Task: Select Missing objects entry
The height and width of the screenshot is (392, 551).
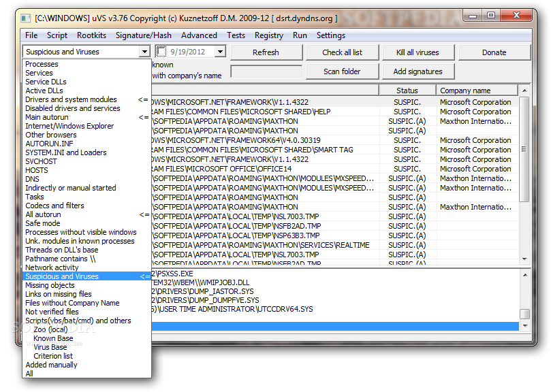Action: [86, 285]
